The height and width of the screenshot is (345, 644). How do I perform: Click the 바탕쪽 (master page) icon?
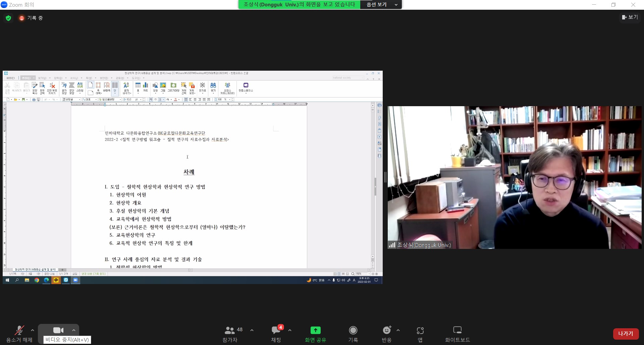pyautogui.click(x=107, y=87)
